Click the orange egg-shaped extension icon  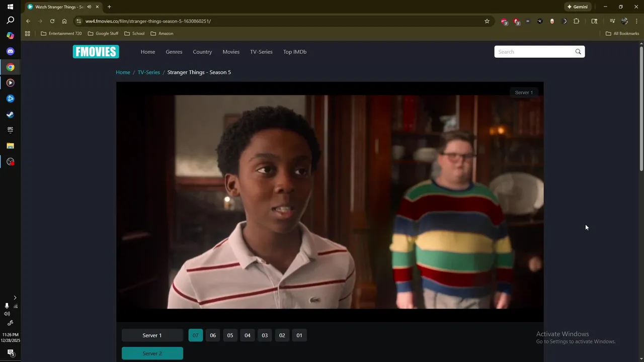click(x=552, y=21)
